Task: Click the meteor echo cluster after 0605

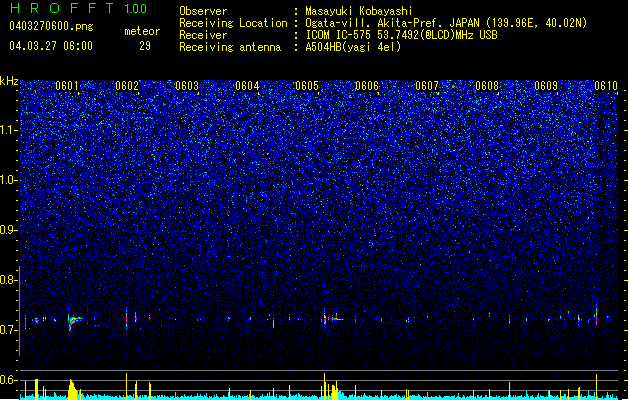Action: (x=332, y=318)
